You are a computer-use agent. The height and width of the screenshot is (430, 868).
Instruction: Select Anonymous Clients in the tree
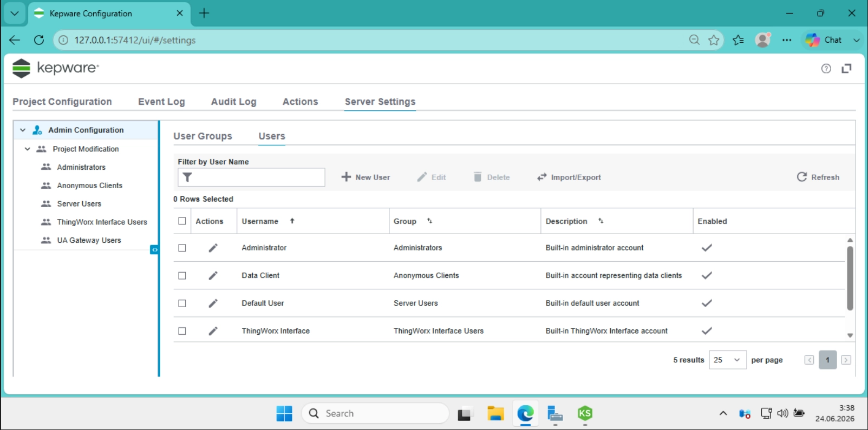click(x=90, y=186)
